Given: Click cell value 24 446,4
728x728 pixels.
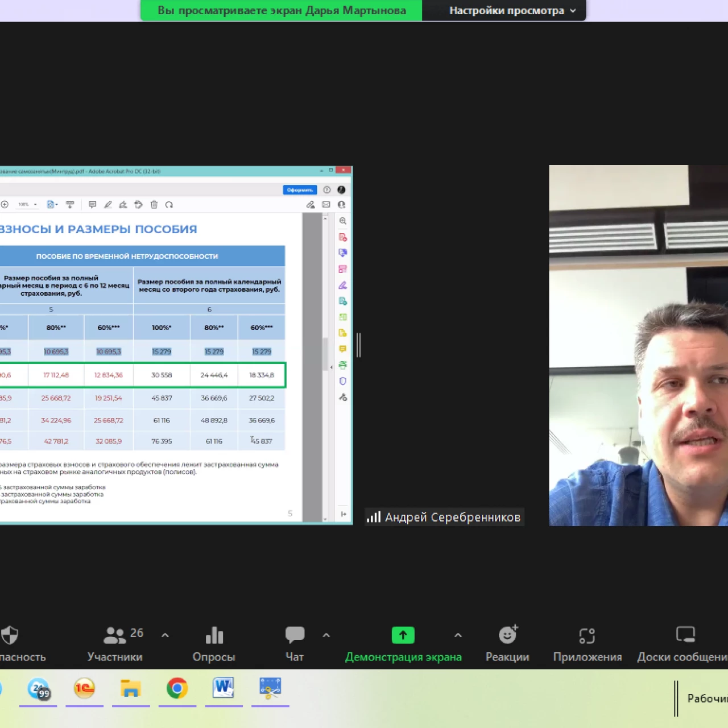Looking at the screenshot, I should [214, 375].
